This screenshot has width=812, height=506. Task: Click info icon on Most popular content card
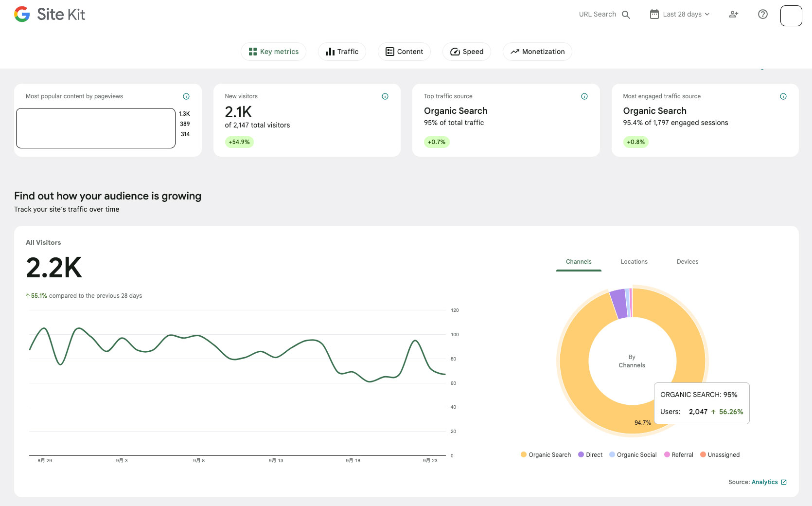(186, 96)
